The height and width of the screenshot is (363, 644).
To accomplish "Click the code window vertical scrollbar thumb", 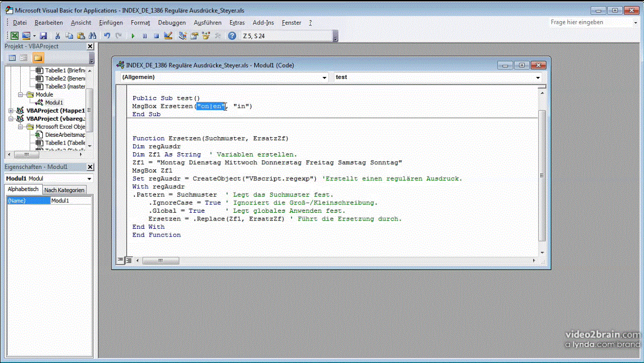I will click(x=542, y=176).
